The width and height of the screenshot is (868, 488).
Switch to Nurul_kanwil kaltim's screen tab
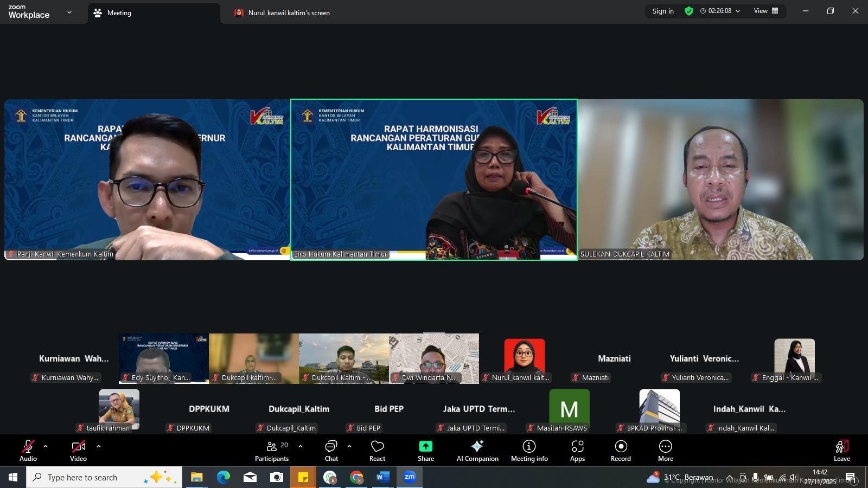point(289,13)
